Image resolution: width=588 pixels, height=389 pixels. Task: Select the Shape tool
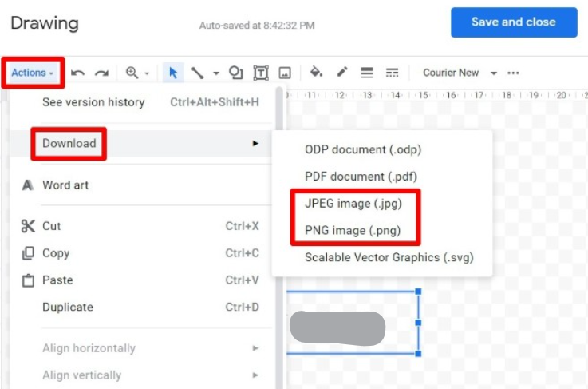coord(236,73)
